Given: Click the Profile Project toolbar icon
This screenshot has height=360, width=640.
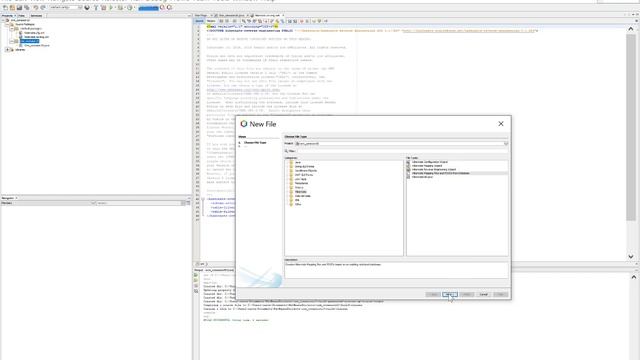Looking at the screenshot, I should click(130, 7).
